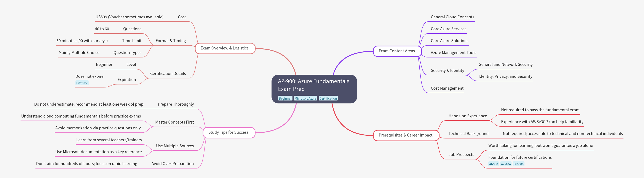Select the Exam Overview & Logistics node
Screen dimensions: 644x178
pyautogui.click(x=225, y=48)
